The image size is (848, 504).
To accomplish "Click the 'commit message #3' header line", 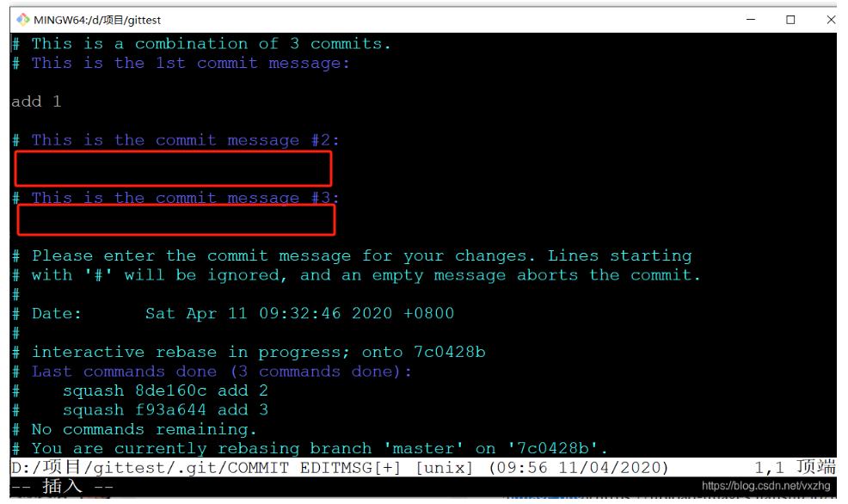I will pos(176,197).
